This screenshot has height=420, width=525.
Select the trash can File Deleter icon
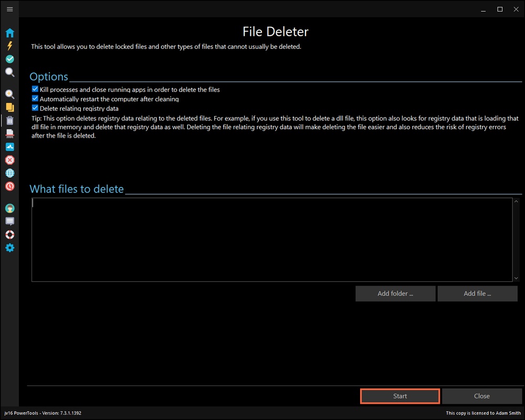coord(9,120)
